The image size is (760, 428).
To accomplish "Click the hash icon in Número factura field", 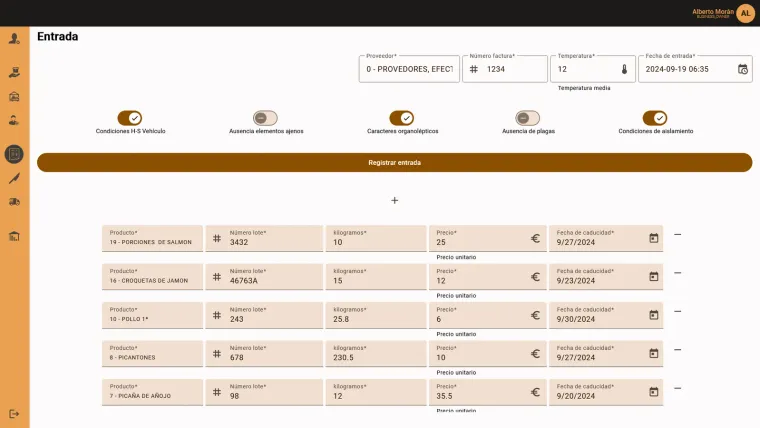I will point(474,69).
